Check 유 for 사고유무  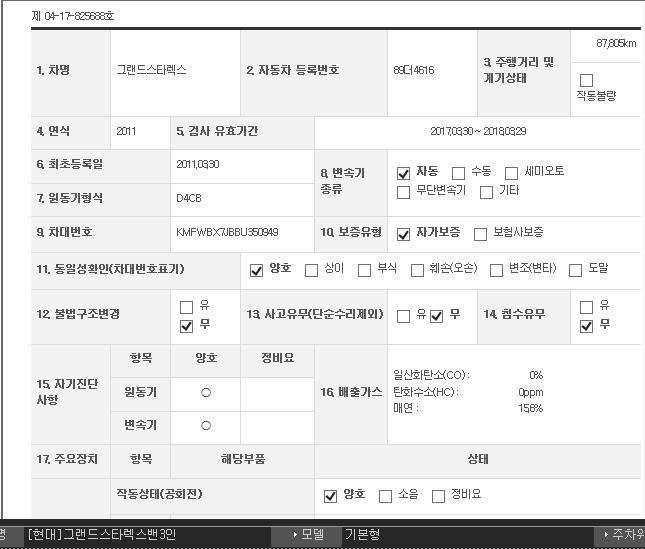pos(404,317)
